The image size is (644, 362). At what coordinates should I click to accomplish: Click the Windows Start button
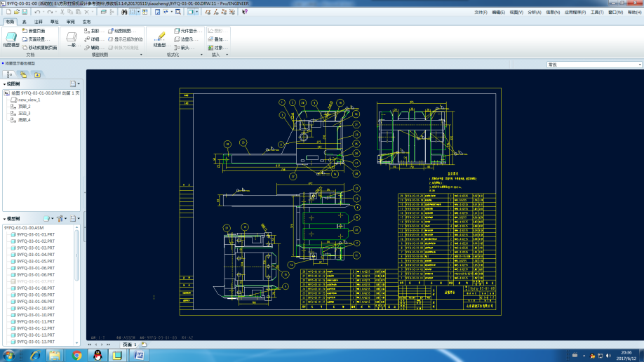point(9,355)
